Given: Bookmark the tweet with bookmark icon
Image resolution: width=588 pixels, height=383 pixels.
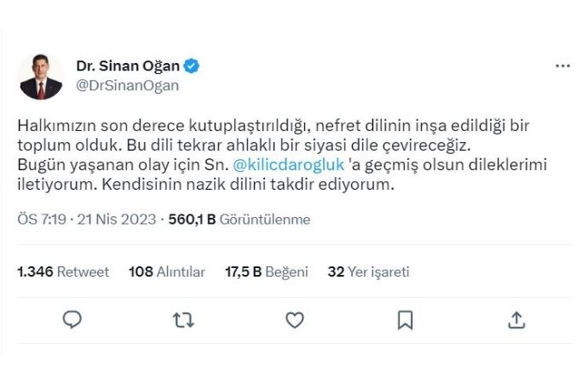Looking at the screenshot, I should pos(405,320).
